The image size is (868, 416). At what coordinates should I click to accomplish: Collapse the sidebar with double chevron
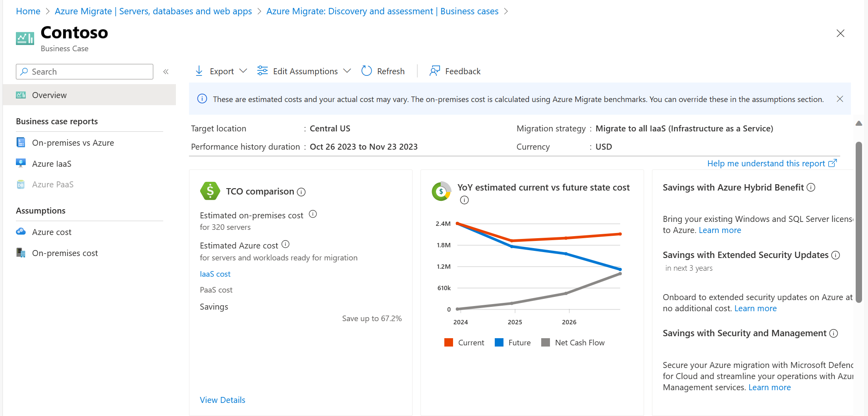[x=166, y=72]
